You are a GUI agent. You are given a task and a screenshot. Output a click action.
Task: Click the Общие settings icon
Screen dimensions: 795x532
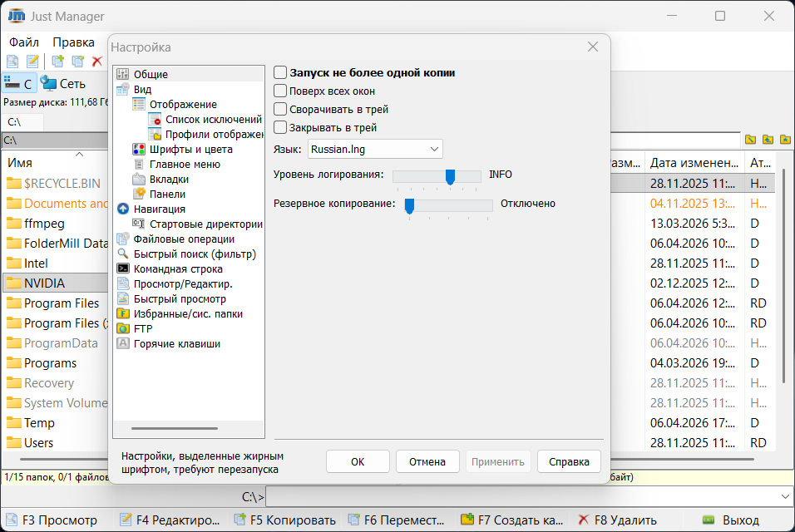click(123, 74)
